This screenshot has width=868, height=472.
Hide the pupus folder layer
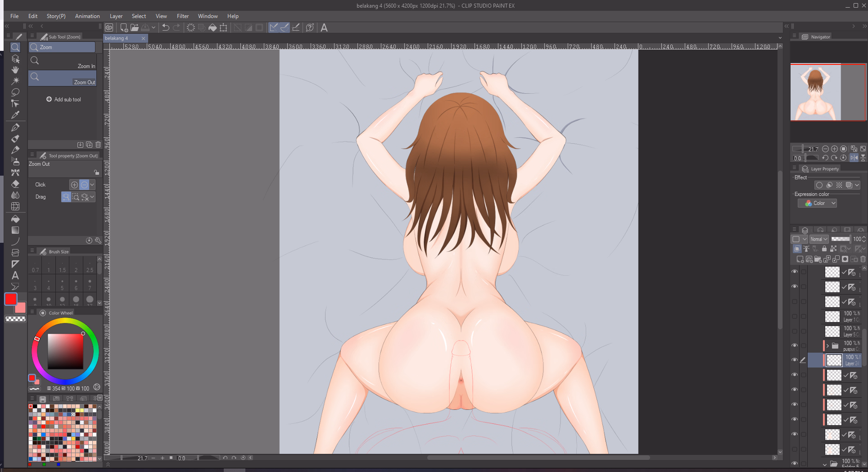pos(795,346)
